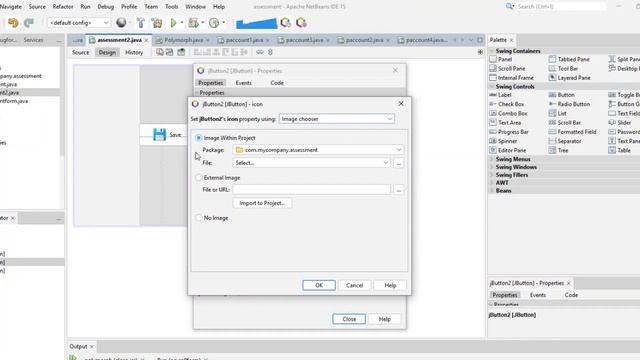640x360 pixels.
Task: Open the Package dropdown com.mycompany.assessment
Action: [x=318, y=150]
